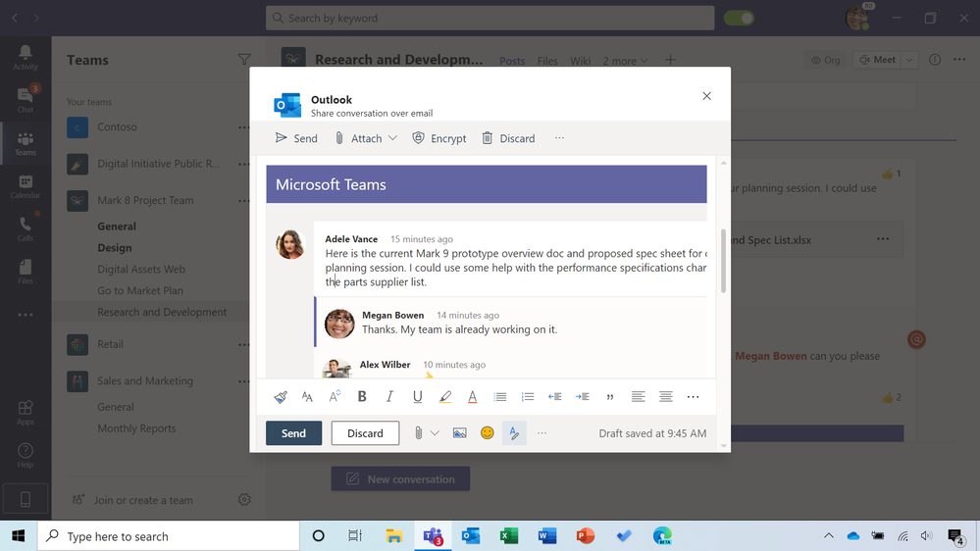This screenshot has height=551, width=980.
Task: Click Attach in the top toolbar
Action: pos(358,138)
